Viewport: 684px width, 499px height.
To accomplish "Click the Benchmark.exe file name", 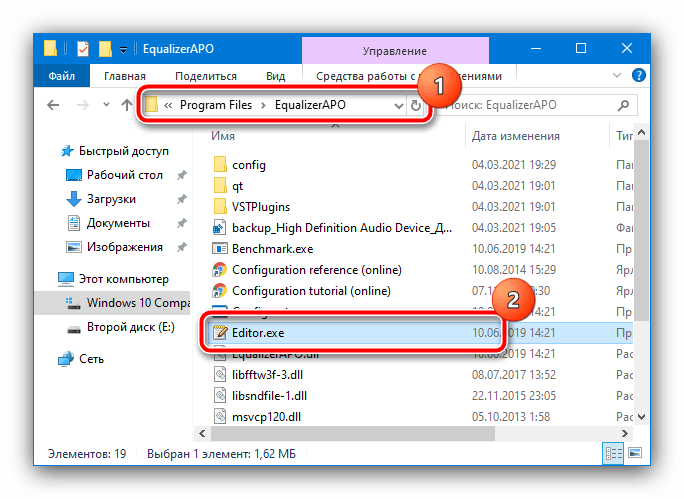I will coord(273,249).
